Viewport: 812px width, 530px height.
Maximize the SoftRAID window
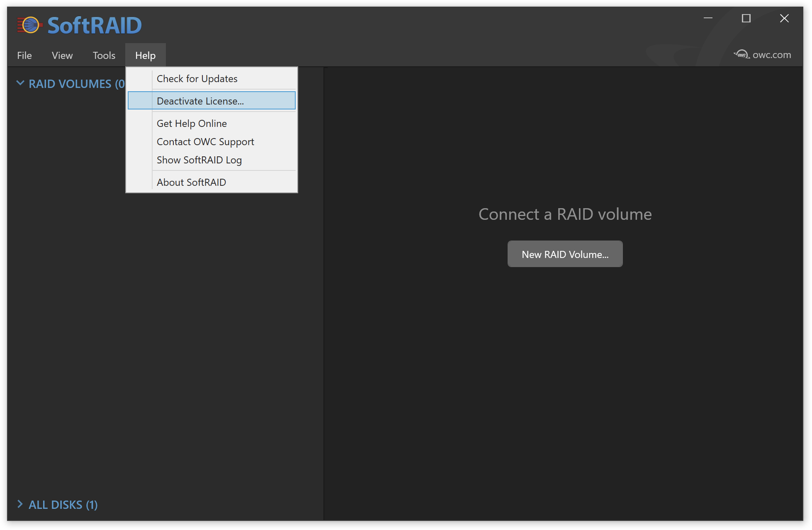click(746, 18)
